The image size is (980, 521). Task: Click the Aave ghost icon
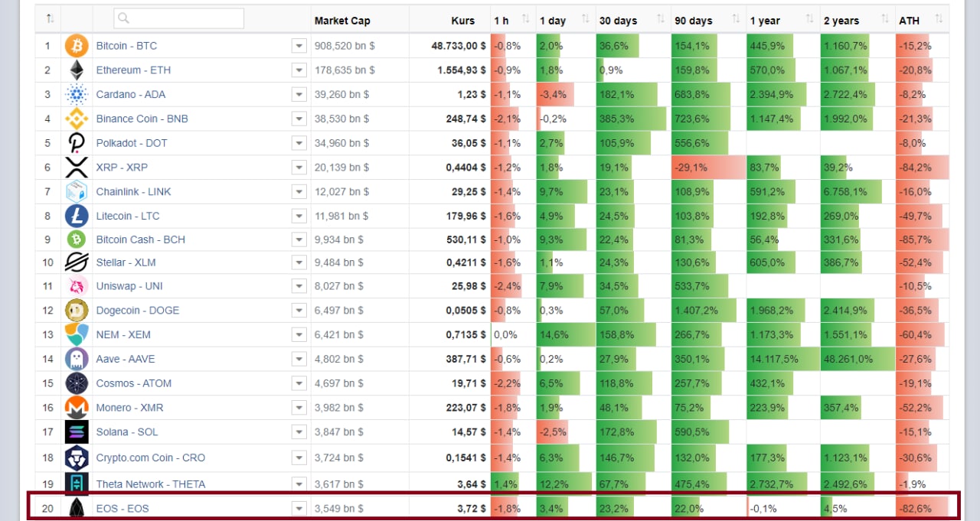[x=77, y=359]
